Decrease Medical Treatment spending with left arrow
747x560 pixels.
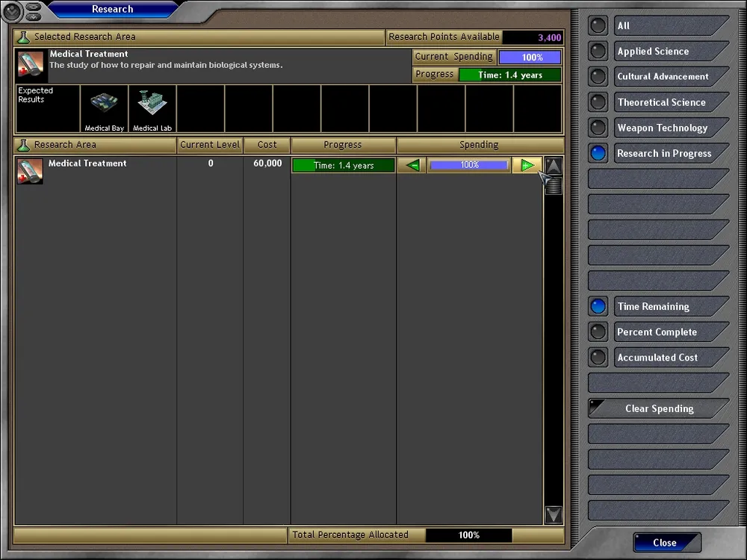(x=412, y=165)
